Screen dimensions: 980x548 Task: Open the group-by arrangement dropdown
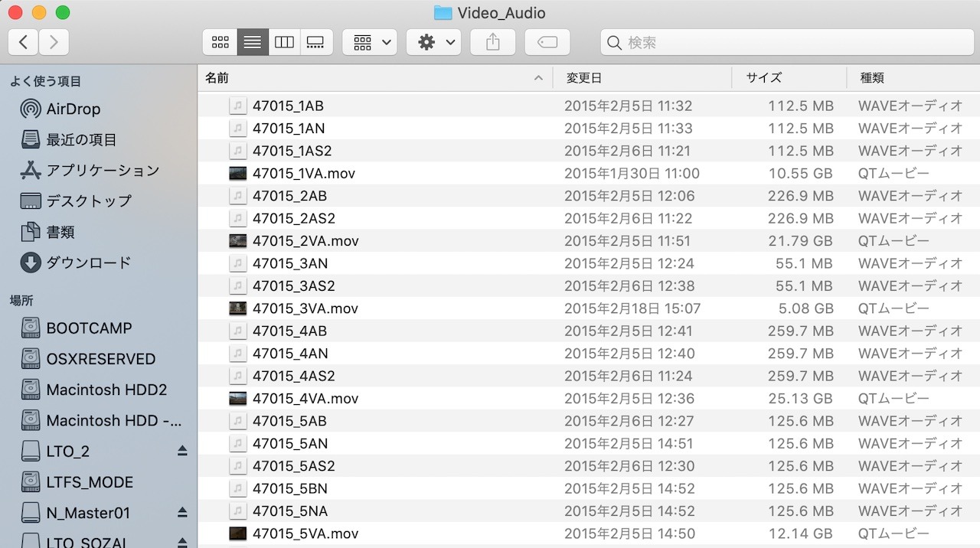[369, 43]
